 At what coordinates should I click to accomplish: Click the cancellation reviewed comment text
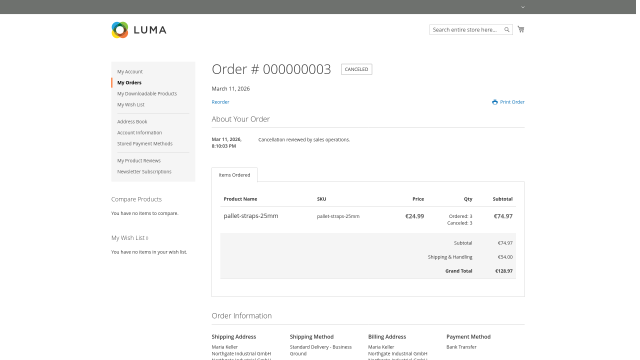pyautogui.click(x=304, y=140)
